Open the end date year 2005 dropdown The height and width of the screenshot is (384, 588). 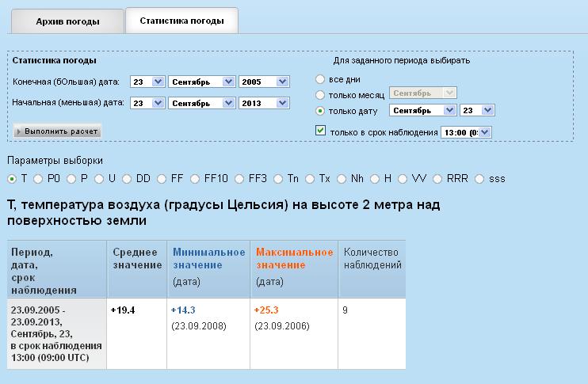point(264,82)
